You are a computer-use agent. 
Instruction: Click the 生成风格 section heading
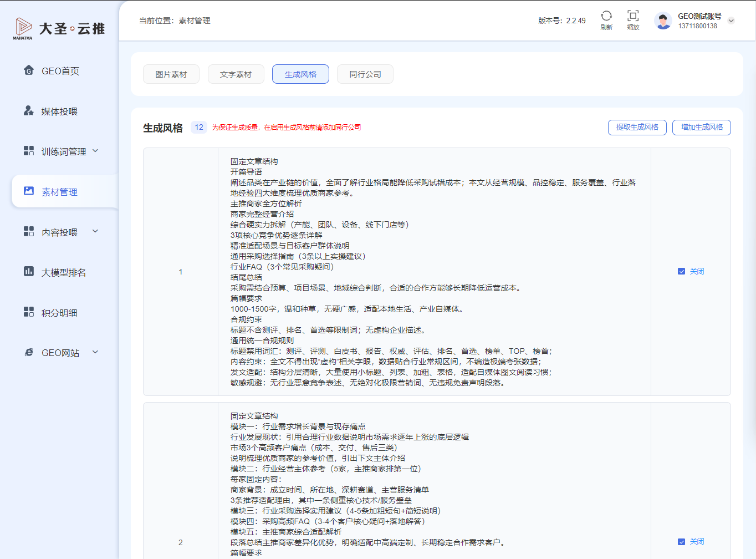(163, 128)
